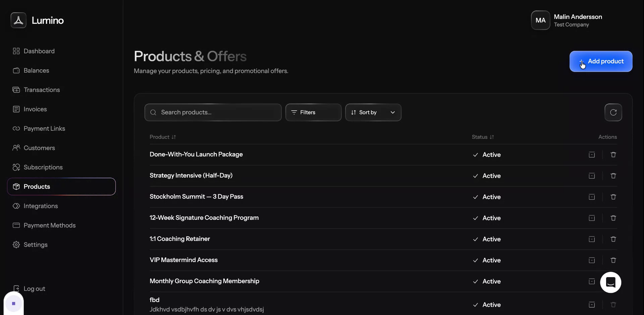Open the MA user avatar
The width and height of the screenshot is (644, 315).
point(540,20)
